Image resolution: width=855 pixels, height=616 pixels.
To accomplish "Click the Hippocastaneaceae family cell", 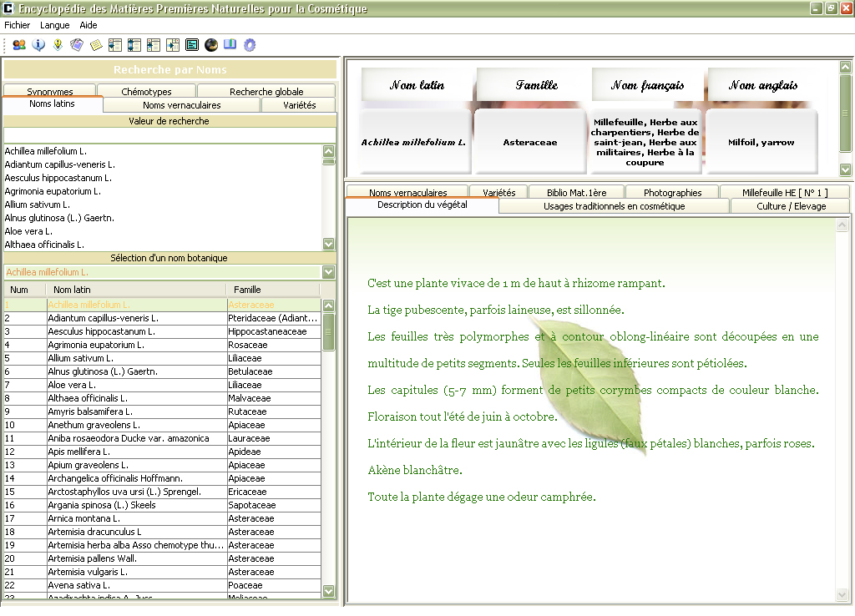I will click(274, 331).
